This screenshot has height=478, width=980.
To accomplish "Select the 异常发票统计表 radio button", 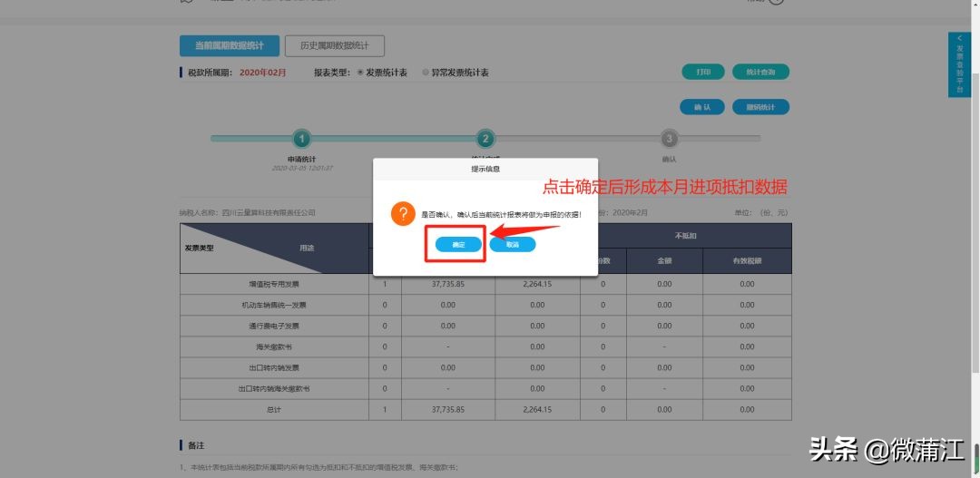I will pos(426,73).
